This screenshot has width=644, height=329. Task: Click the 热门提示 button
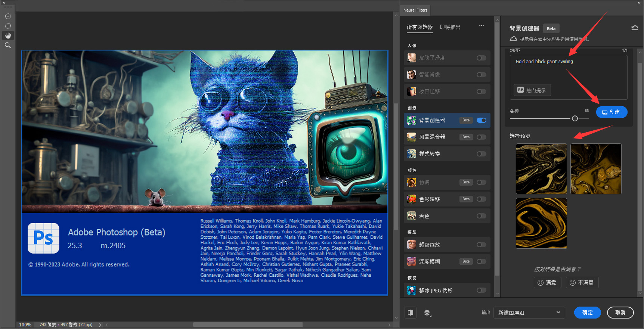[532, 90]
